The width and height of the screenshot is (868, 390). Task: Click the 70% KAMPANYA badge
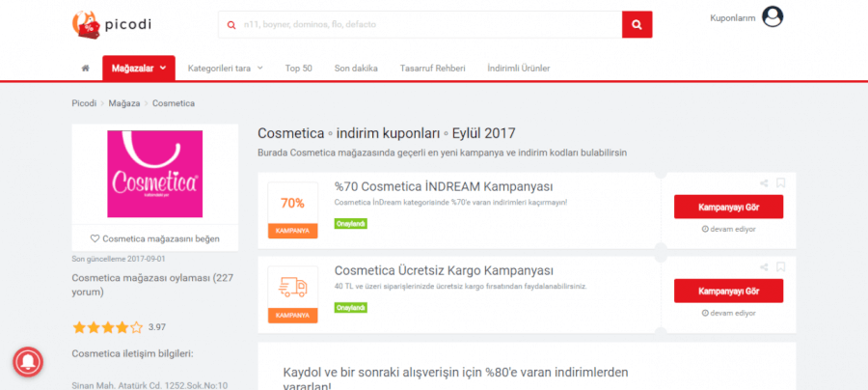(293, 210)
